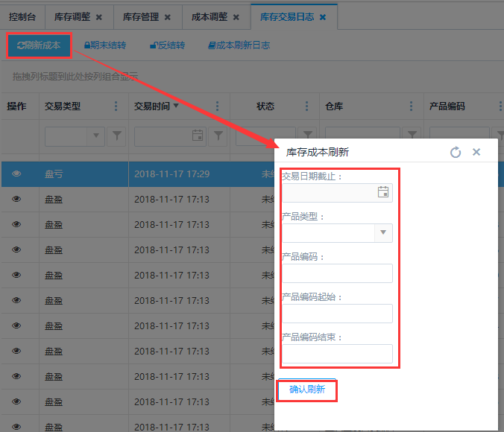The image size is (504, 432).
Task: Click the 产品编码起始 input field
Action: (337, 313)
